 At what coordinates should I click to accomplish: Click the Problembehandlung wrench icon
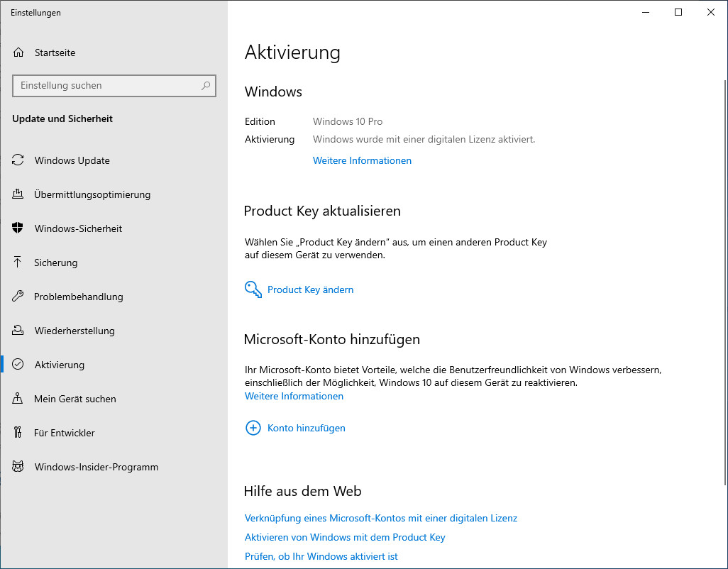[18, 296]
